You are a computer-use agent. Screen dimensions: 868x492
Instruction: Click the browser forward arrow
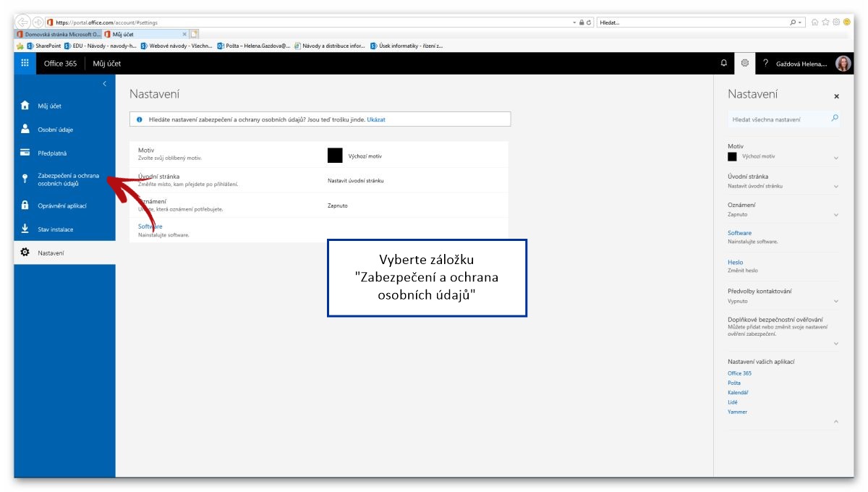[38, 22]
